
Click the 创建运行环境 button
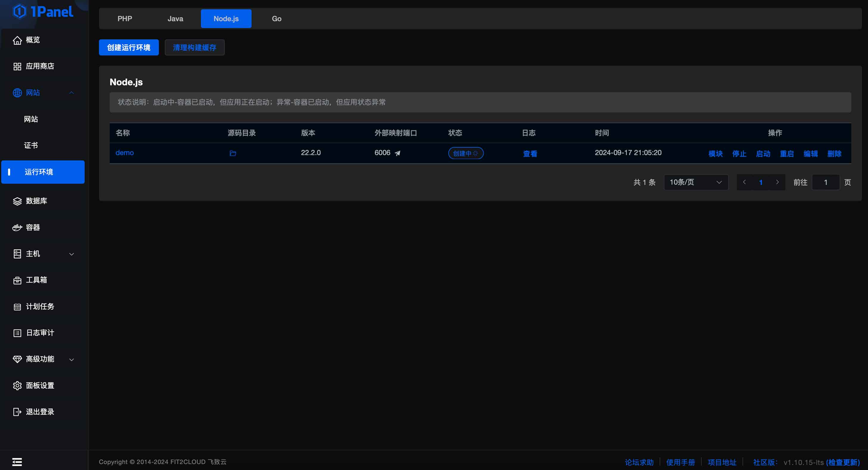129,47
